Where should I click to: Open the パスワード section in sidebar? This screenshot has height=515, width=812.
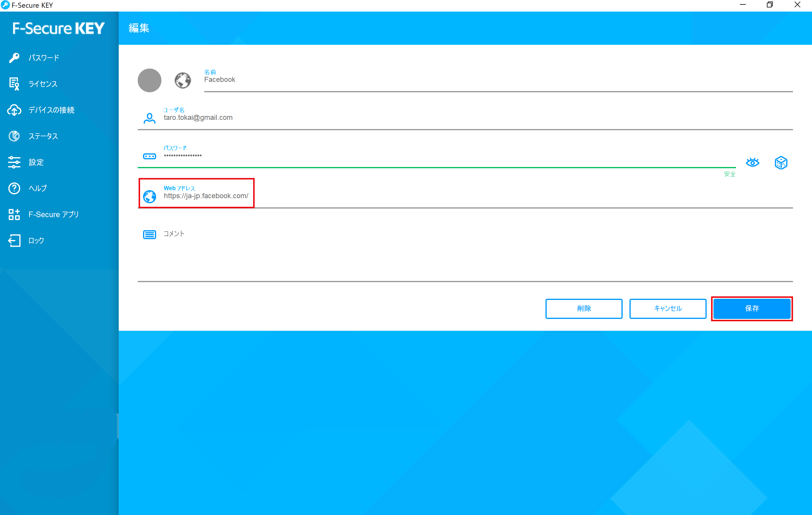pos(59,58)
